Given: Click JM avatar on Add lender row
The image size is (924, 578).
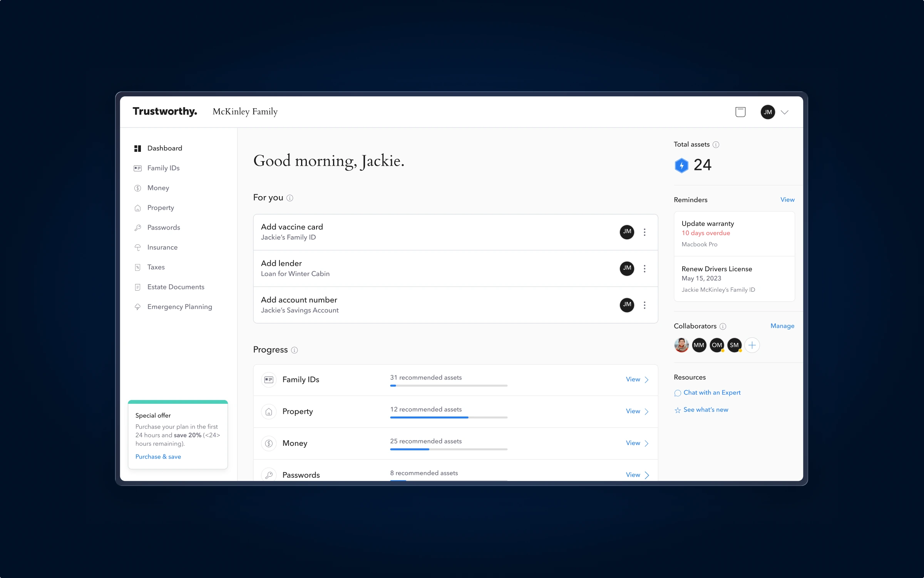Looking at the screenshot, I should point(627,268).
